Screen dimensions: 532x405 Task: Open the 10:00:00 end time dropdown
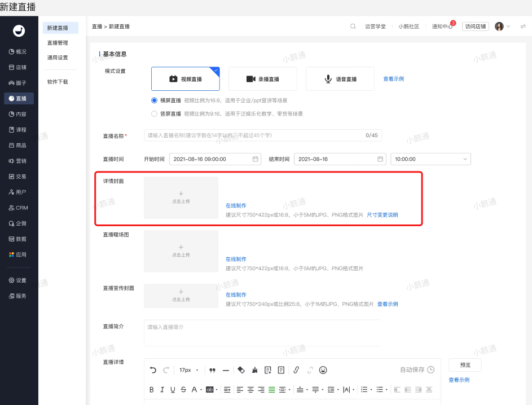(430, 159)
